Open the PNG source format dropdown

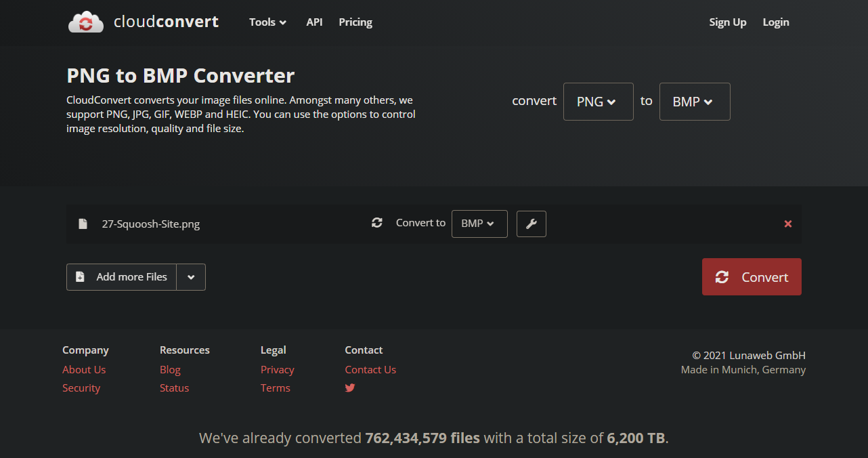(598, 102)
